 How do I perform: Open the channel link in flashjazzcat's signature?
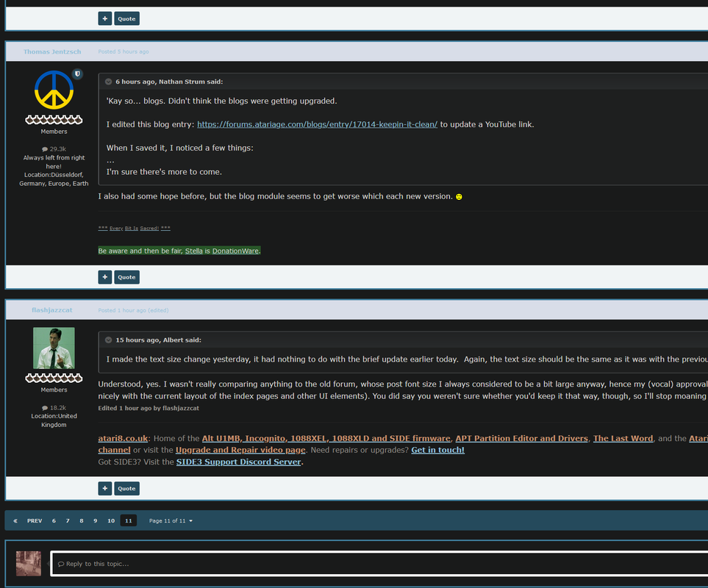click(x=114, y=450)
